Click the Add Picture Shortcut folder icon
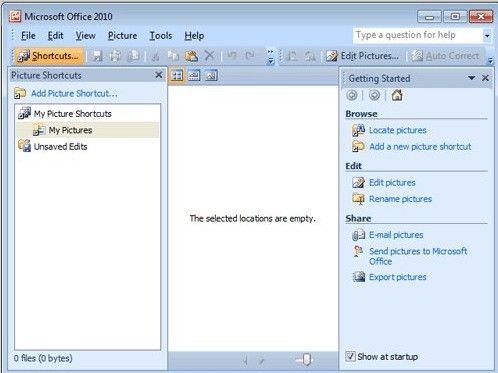Screen dimensions: 498x373 point(20,93)
